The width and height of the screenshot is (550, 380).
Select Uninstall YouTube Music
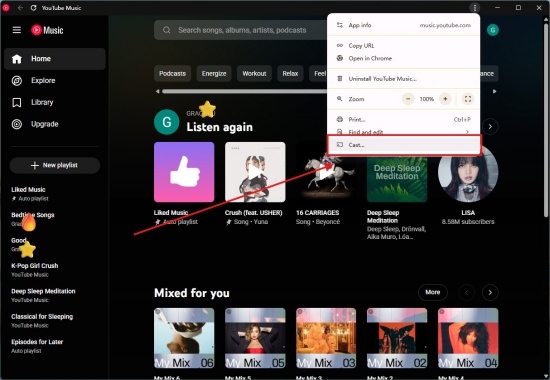[x=403, y=79]
